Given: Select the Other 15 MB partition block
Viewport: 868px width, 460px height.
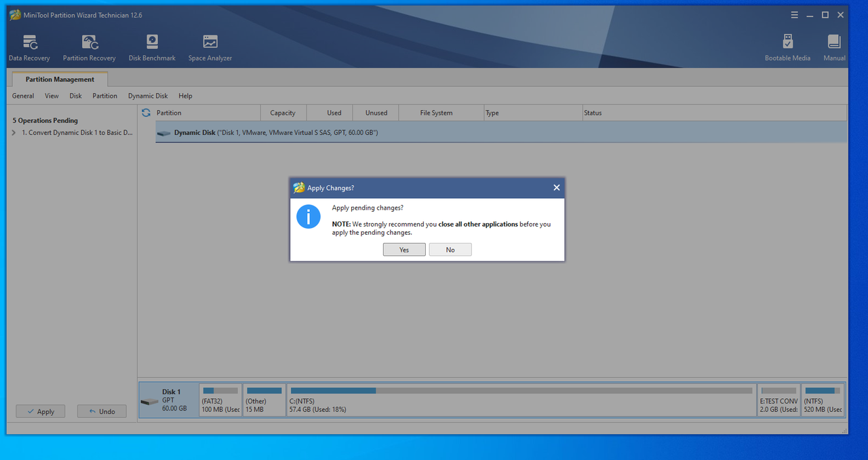Looking at the screenshot, I should click(x=264, y=400).
